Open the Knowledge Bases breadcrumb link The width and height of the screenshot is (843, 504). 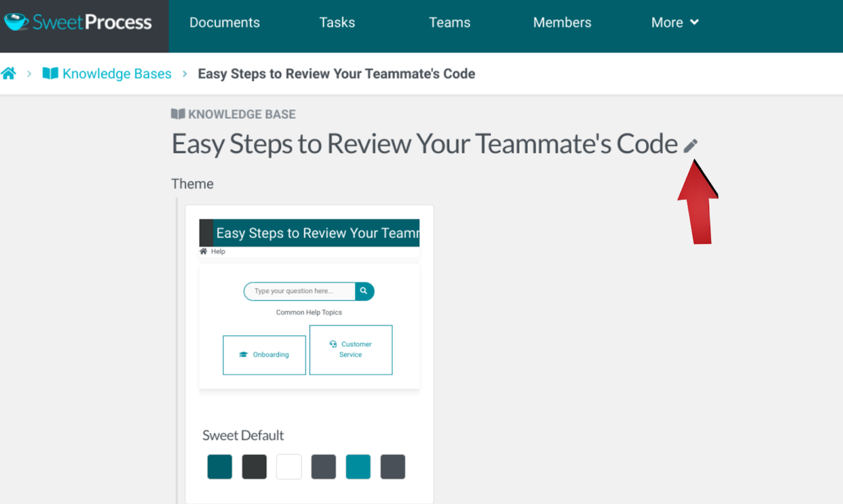117,74
